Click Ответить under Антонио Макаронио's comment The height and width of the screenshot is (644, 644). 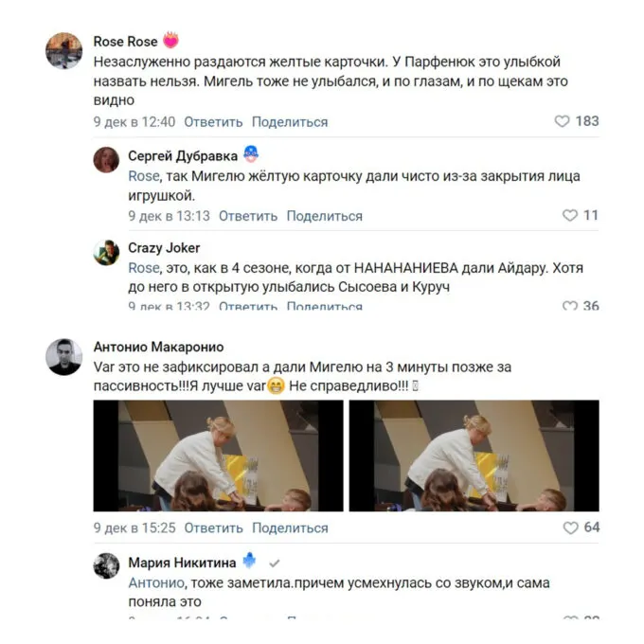pos(213,528)
